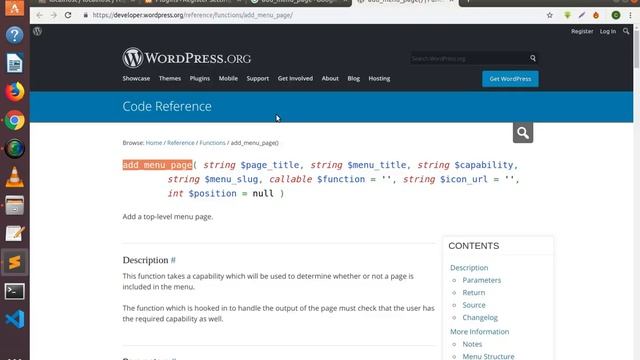Viewport: 640px width, 360px height.
Task: Open the Terminal from the dock
Action: coord(14,291)
